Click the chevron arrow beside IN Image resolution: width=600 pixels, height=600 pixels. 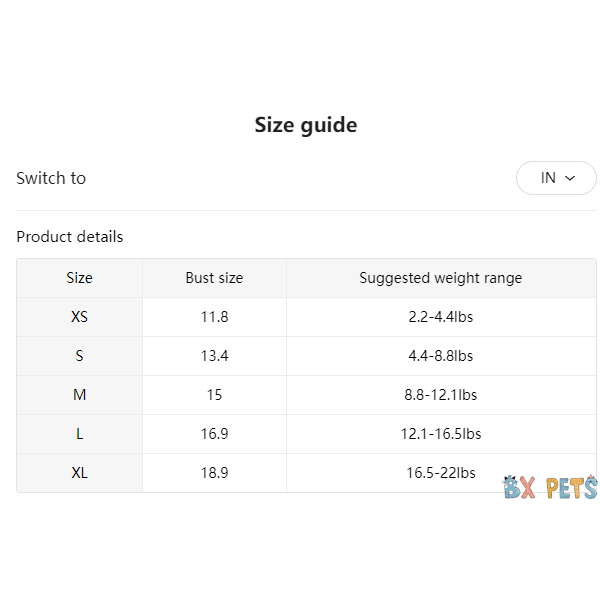571,178
